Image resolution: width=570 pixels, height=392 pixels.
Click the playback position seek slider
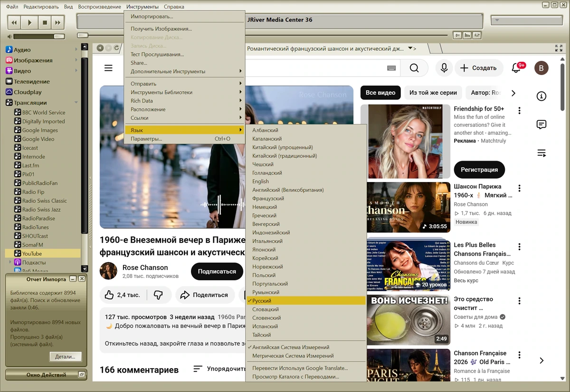coord(262,35)
